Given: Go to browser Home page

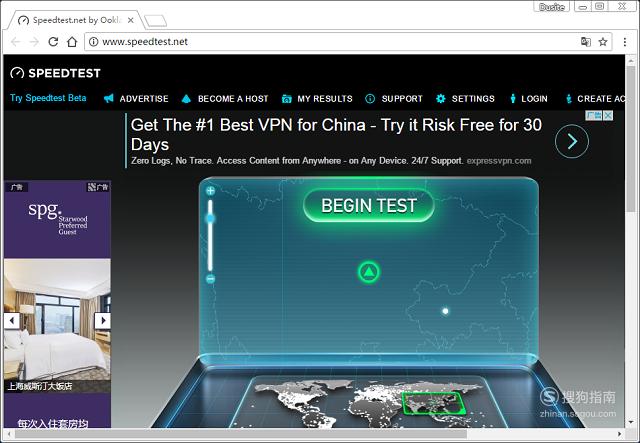Looking at the screenshot, I should 72,42.
